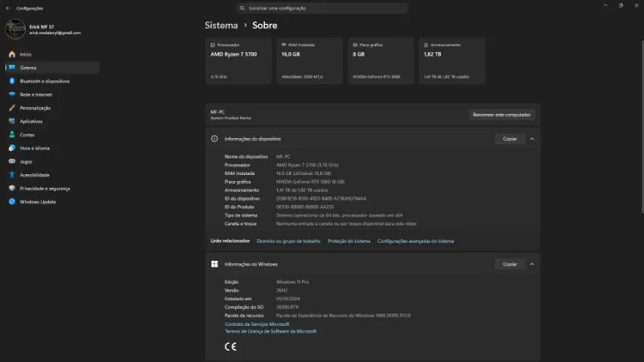
Task: Click the Privacidade e segurança shield icon
Action: [x=12, y=189]
